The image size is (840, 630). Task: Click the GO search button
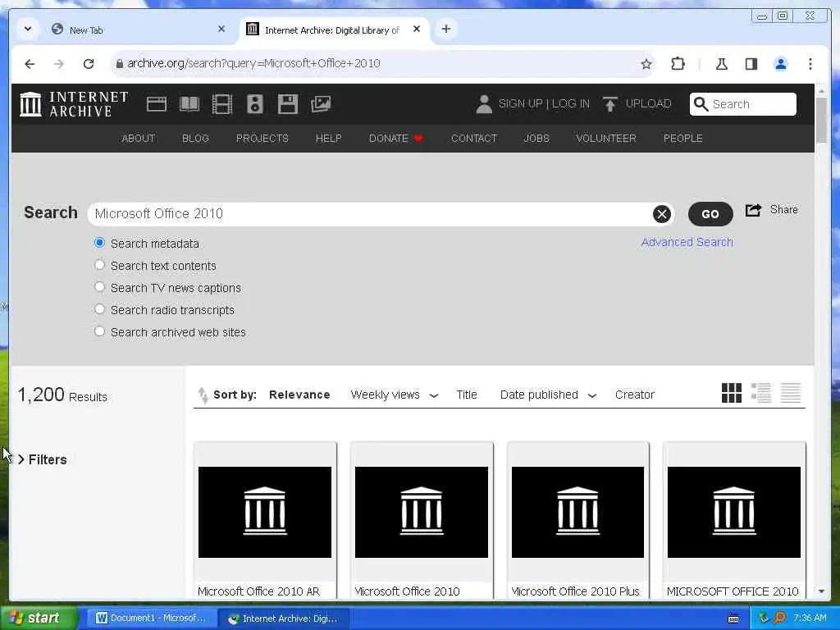[710, 214]
